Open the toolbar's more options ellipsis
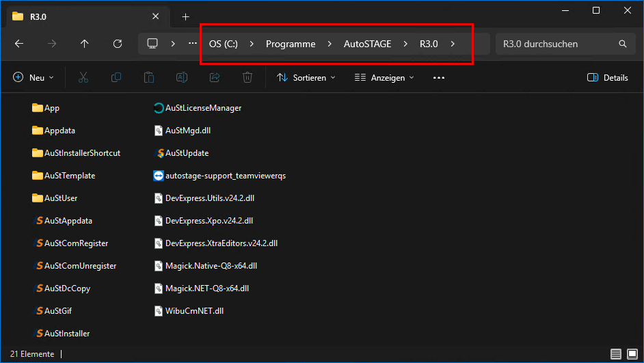Viewport: 644px width, 363px height. (x=439, y=78)
